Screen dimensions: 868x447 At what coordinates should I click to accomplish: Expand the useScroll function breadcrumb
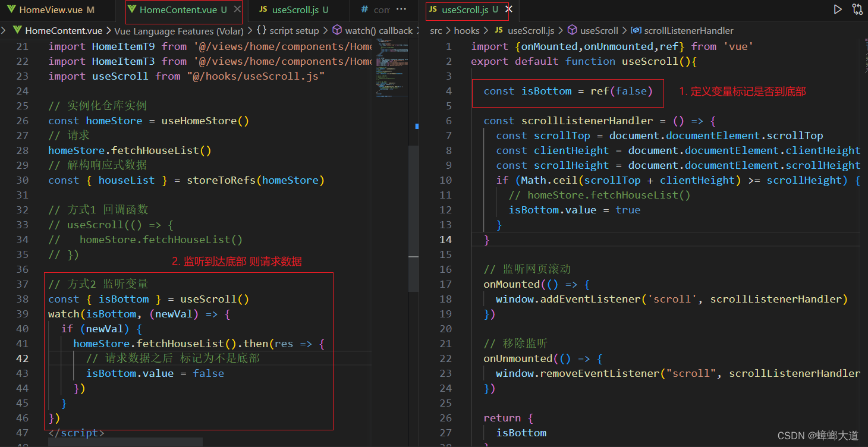pos(599,30)
